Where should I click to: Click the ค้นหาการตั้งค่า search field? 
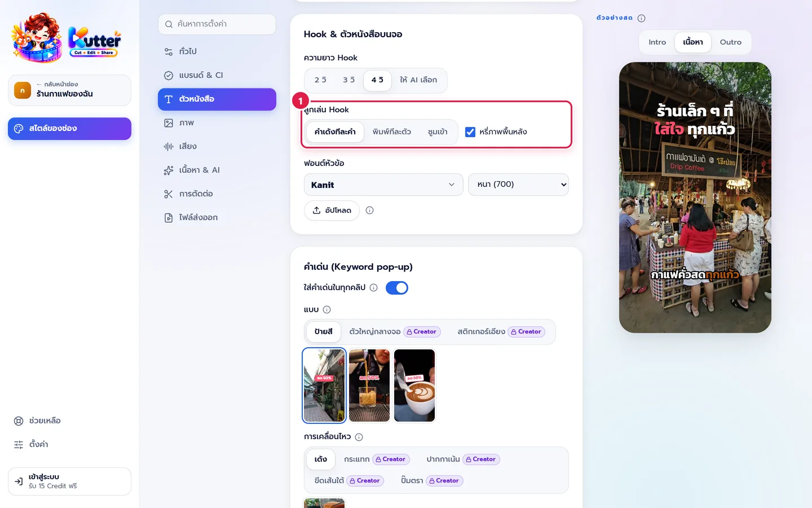[217, 24]
